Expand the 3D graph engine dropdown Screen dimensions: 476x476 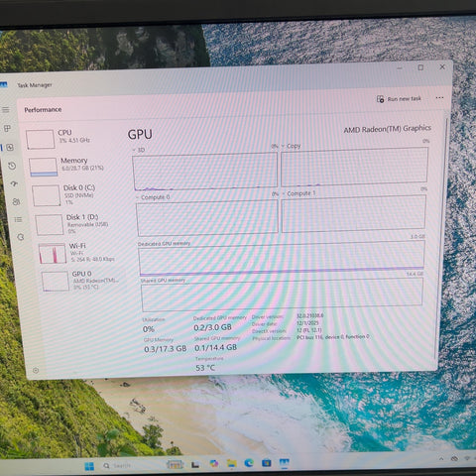134,150
